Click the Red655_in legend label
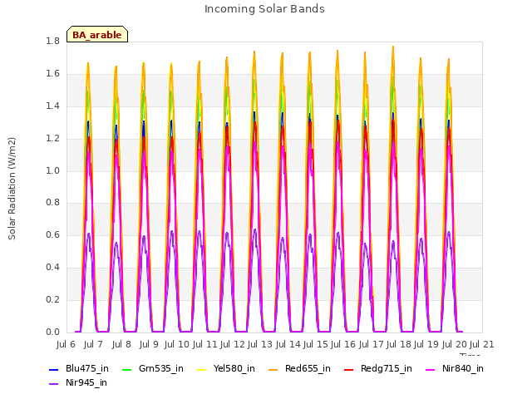Viewport: 532px width, 399px height. [308, 369]
